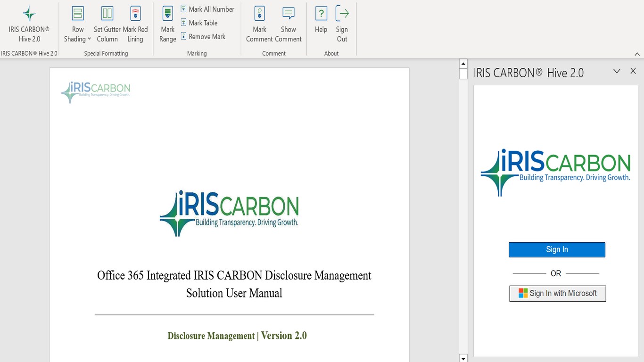Open the Hive 2.0 task pane options menu
644x362 pixels.
(617, 71)
